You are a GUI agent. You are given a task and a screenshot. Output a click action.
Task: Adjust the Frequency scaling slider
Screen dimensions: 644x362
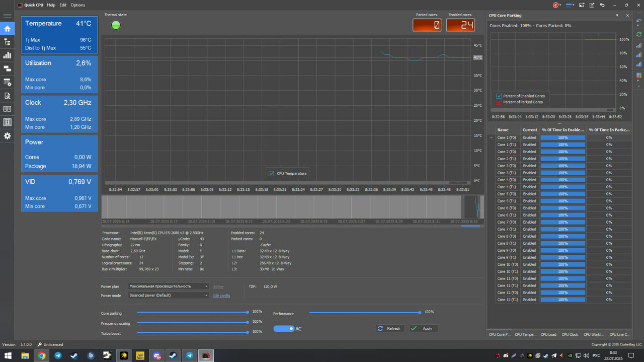pyautogui.click(x=193, y=322)
